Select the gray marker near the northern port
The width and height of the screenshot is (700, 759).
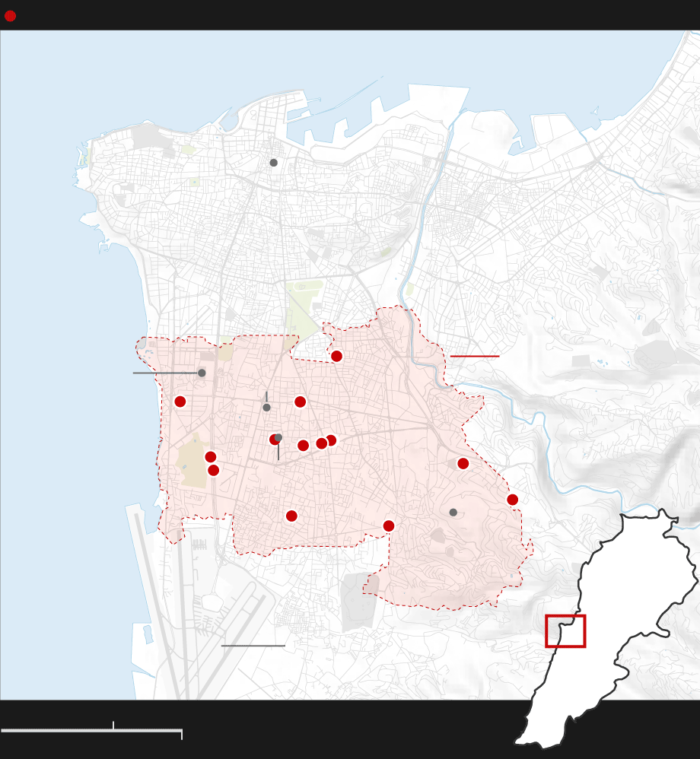tap(273, 163)
